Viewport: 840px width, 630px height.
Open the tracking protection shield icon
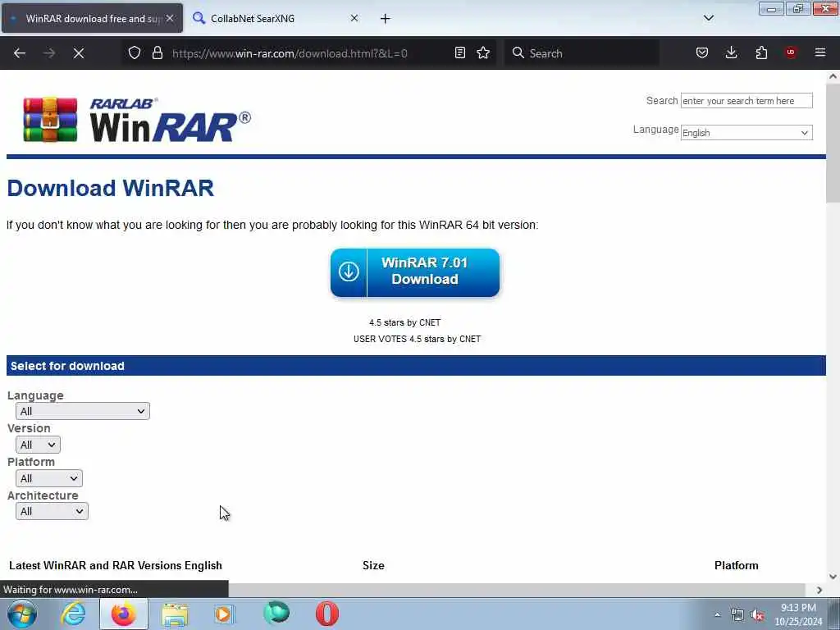point(135,52)
